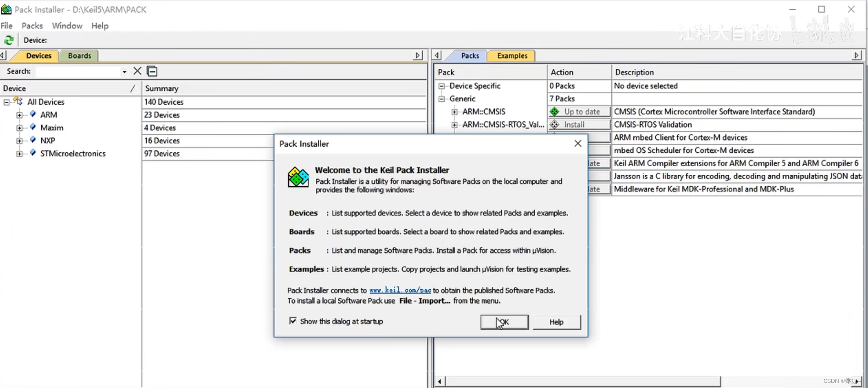Click the Help button in dialog
Viewport: 868px width, 388px height.
(557, 322)
